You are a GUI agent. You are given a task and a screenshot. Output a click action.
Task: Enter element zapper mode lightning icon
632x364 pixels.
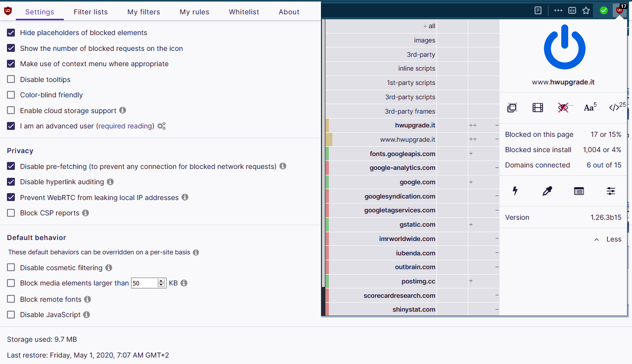pyautogui.click(x=515, y=191)
